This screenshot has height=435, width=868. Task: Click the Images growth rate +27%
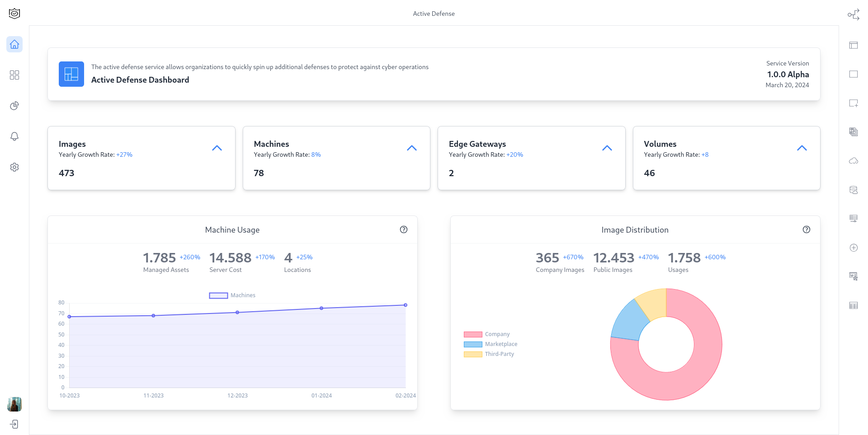124,154
